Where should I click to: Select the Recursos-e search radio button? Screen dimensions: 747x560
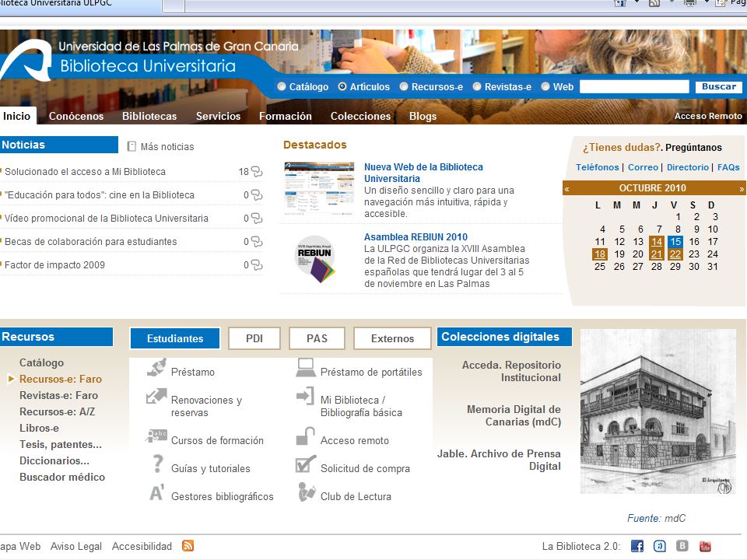coord(404,86)
